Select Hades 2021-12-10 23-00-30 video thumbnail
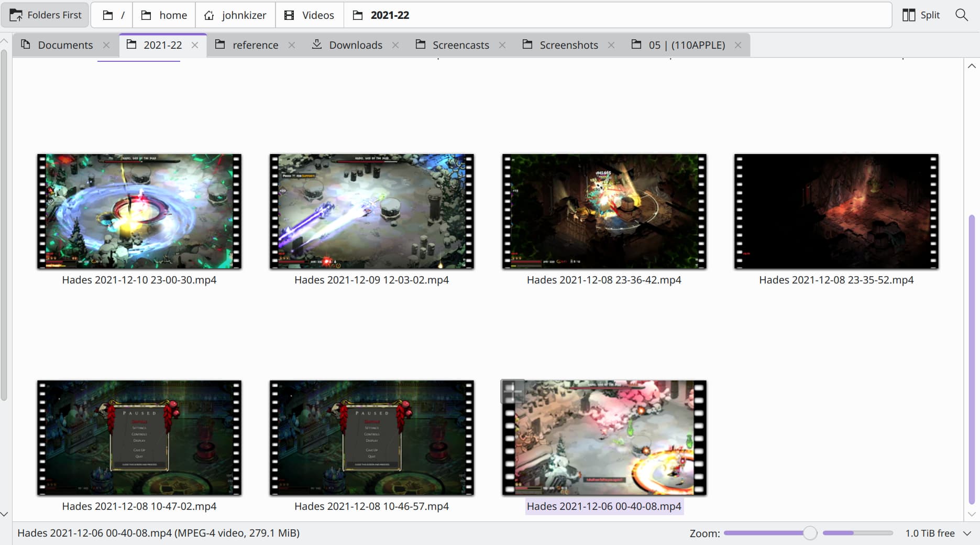Screen dimensions: 980x545 (x=139, y=211)
